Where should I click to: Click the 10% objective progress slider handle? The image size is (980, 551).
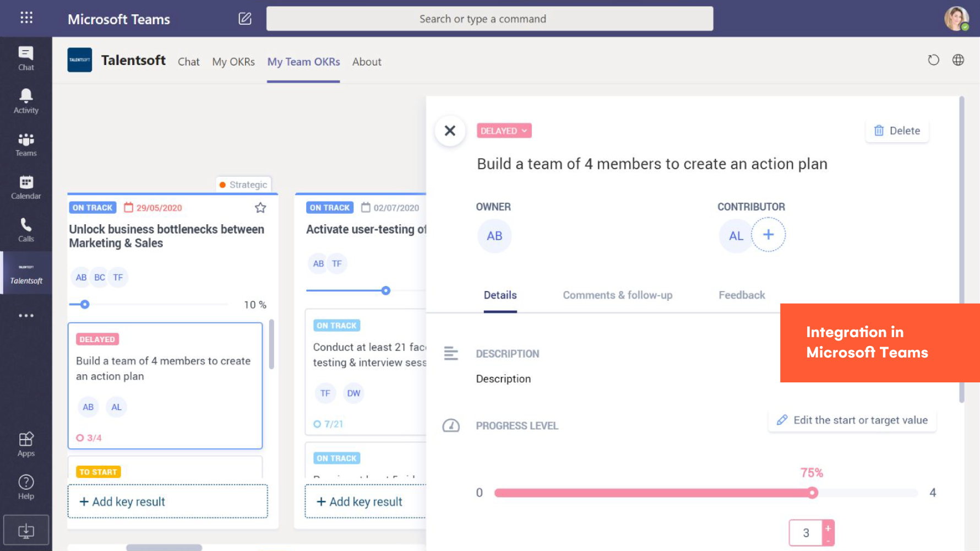pyautogui.click(x=85, y=304)
